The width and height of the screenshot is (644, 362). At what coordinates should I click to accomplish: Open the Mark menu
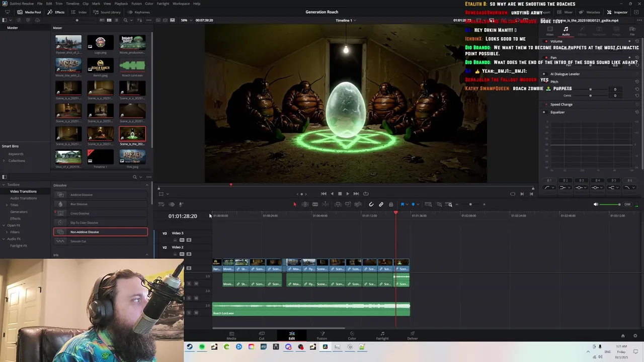pyautogui.click(x=96, y=4)
